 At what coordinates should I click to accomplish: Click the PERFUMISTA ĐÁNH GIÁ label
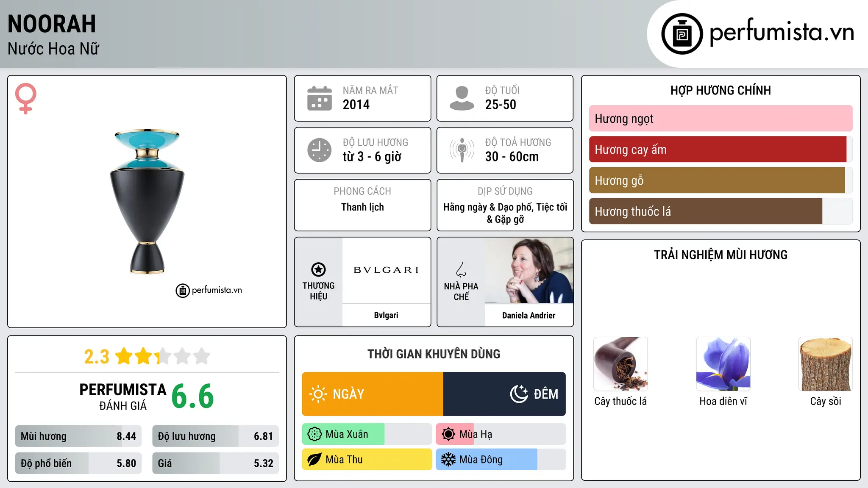coord(123,397)
